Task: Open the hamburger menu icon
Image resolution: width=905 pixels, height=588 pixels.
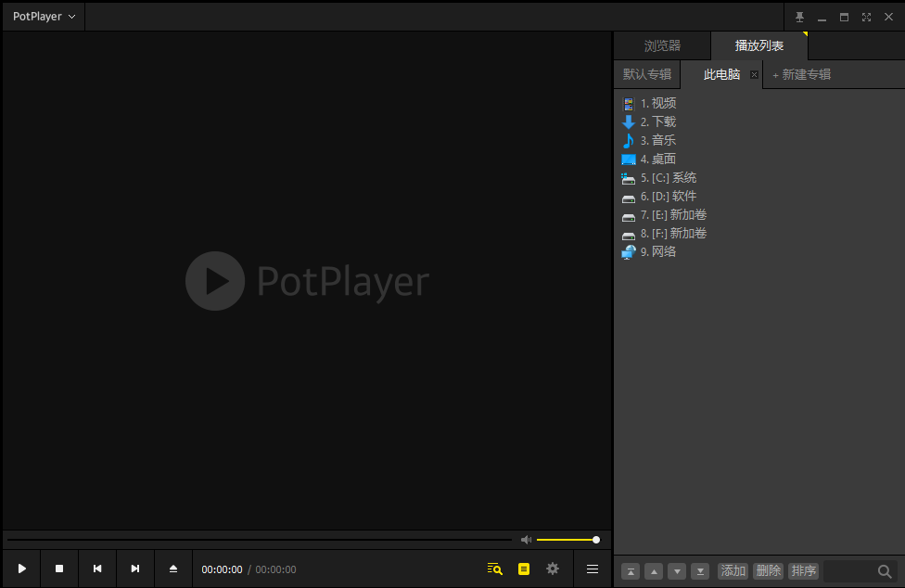Action: coord(593,569)
